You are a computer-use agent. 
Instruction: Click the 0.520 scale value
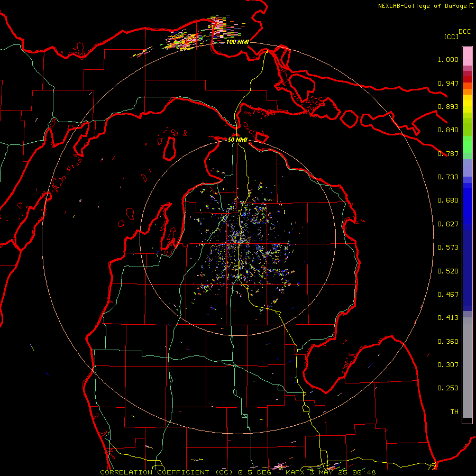click(448, 271)
